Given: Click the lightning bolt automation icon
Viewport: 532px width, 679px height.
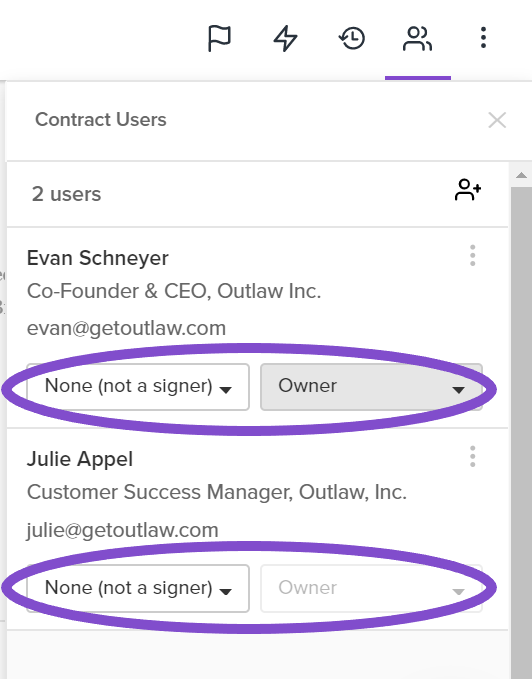Looking at the screenshot, I should [x=286, y=39].
